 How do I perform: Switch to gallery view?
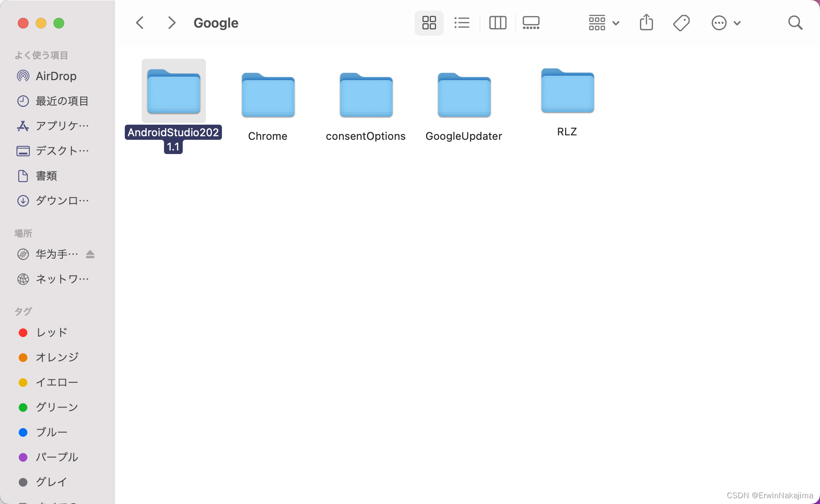pos(531,23)
